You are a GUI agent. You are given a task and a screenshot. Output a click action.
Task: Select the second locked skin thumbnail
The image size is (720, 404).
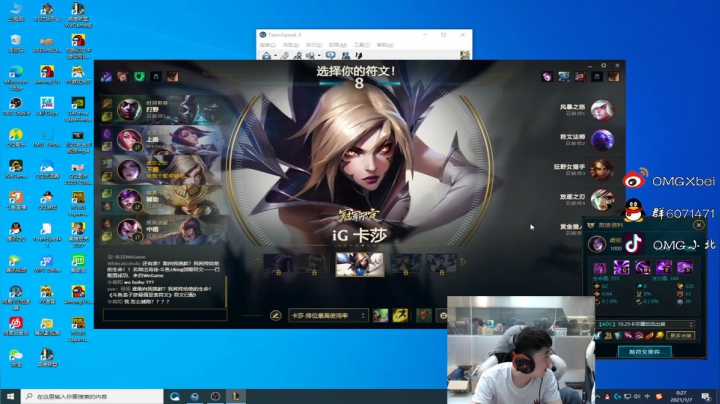(315, 264)
